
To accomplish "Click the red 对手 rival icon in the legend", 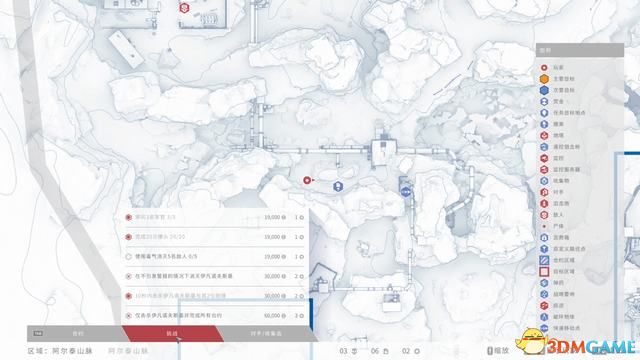I will click(x=544, y=192).
